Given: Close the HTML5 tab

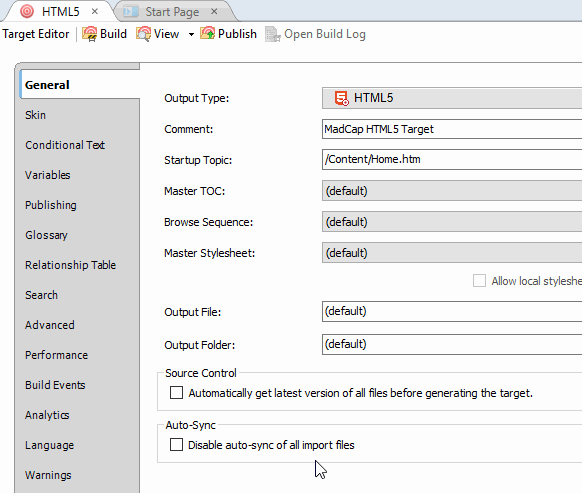Looking at the screenshot, I should click(x=95, y=12).
